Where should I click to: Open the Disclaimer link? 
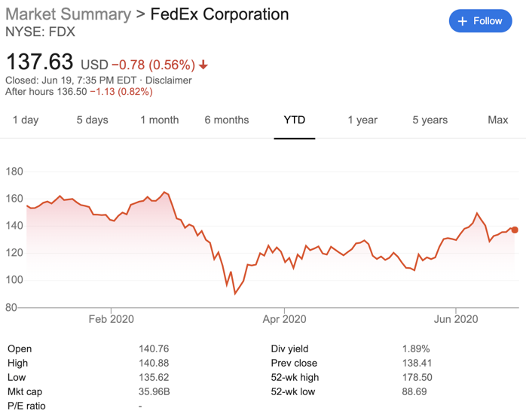169,80
